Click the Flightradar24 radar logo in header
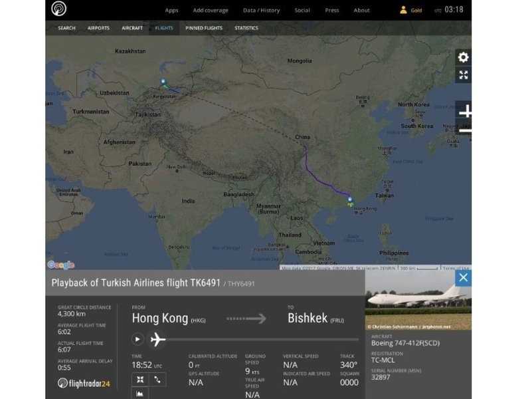 coord(60,9)
